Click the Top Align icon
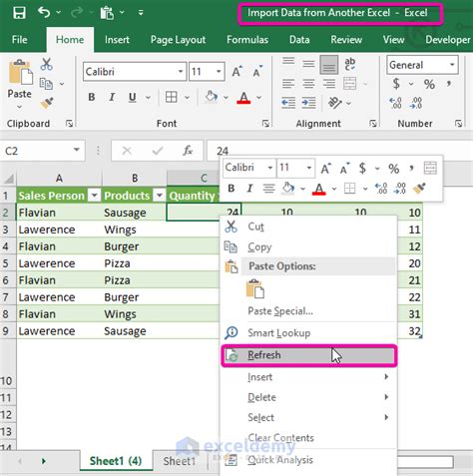473x476 pixels. tap(288, 62)
